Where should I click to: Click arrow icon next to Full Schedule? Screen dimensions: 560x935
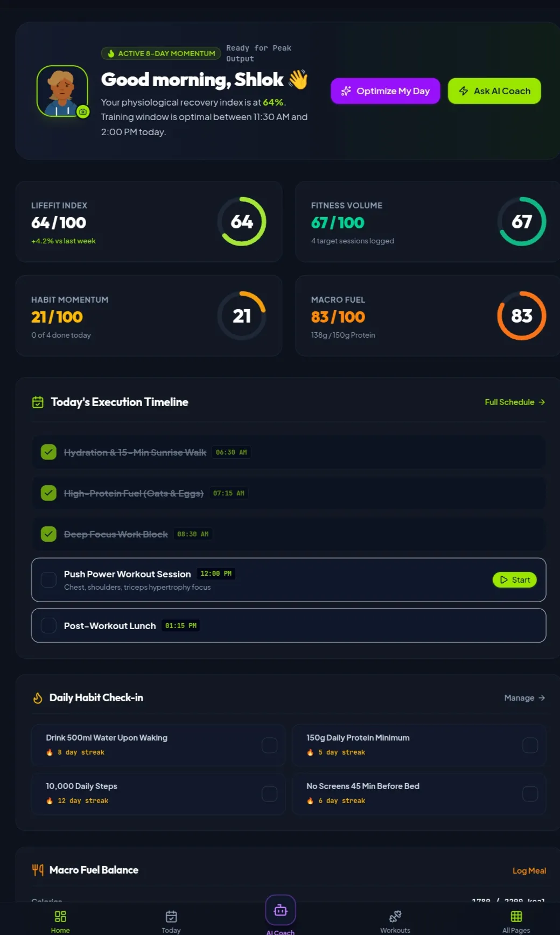coord(542,402)
